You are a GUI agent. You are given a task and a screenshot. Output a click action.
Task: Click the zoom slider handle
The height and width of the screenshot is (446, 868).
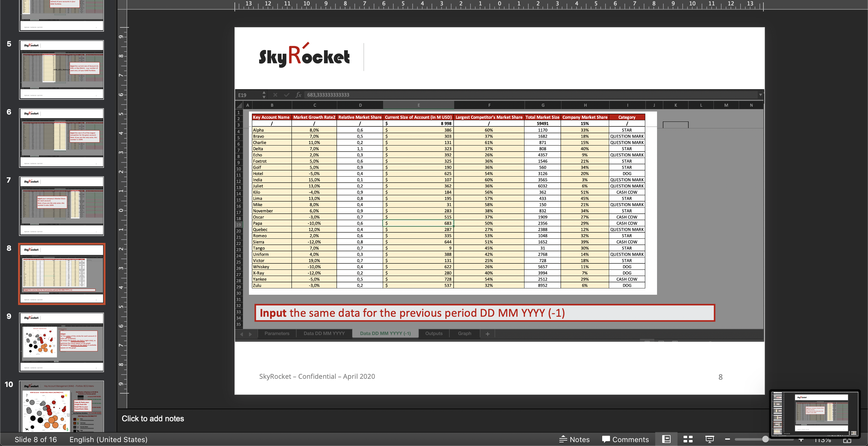pyautogui.click(x=765, y=439)
